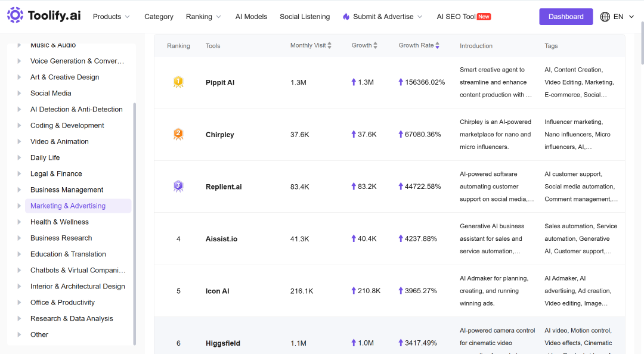Click the flame icon beside Submit & Advertise

coord(346,17)
